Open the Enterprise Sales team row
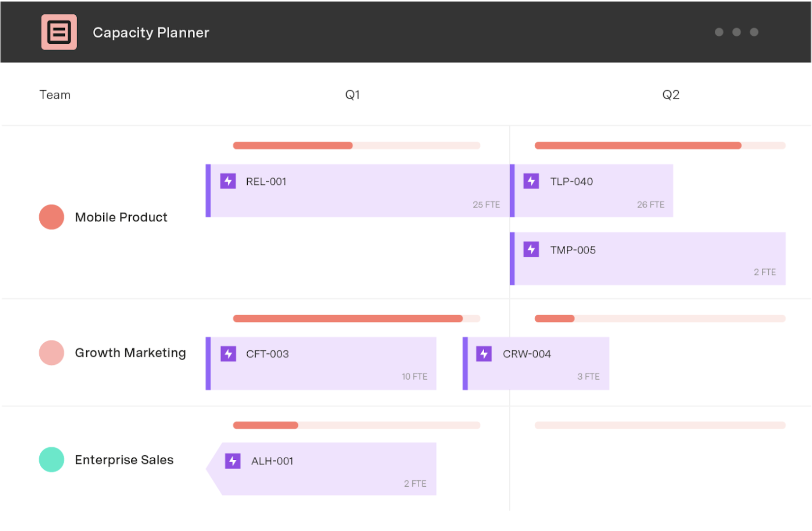812x531 pixels. (124, 460)
